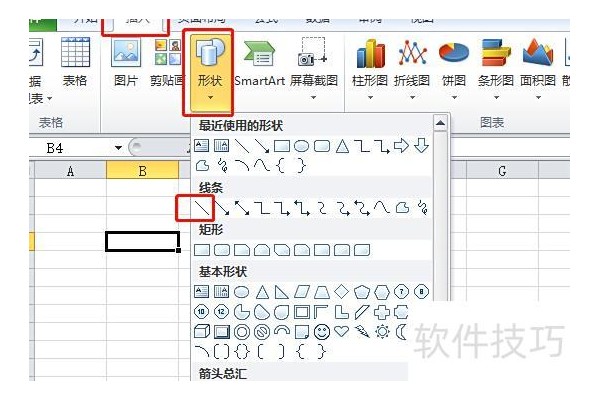Choose the Elbow Double-Arrow Connector under 线条
The image size is (600, 400).
pos(302,208)
